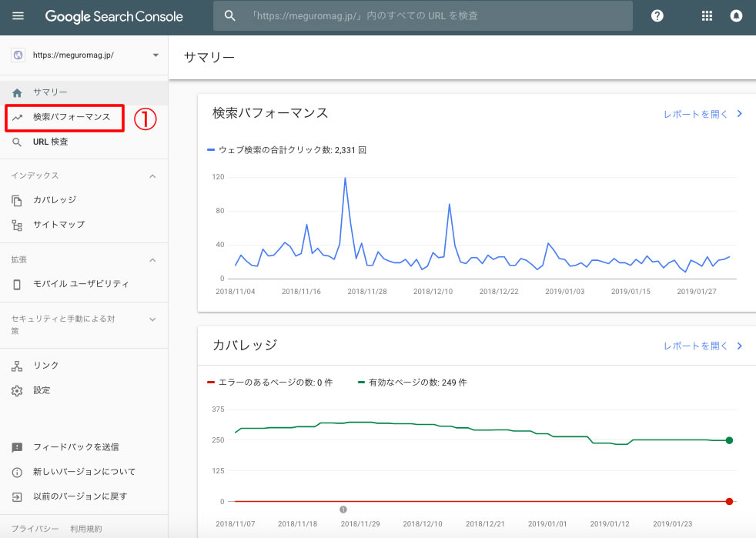Click the Mobile Usability phone icon

point(17,284)
